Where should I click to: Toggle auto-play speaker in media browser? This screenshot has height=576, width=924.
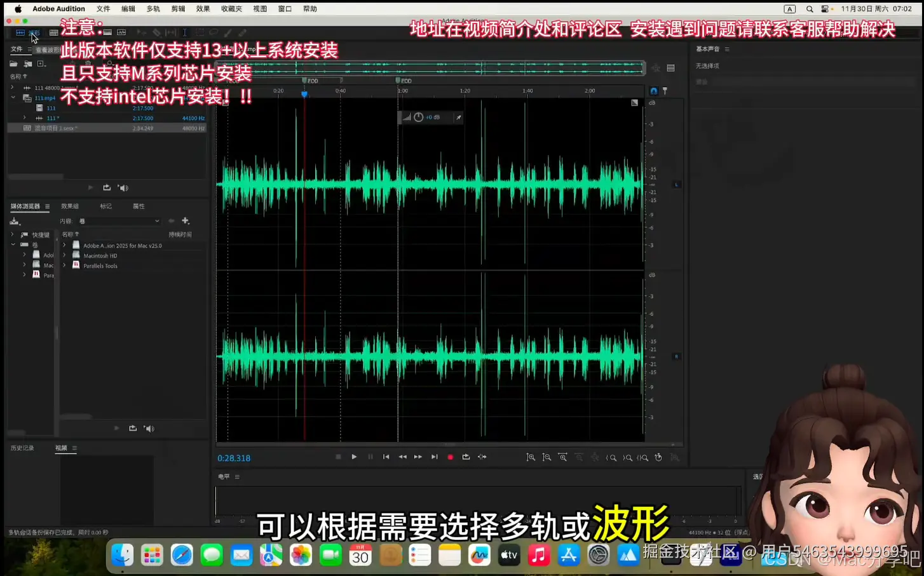(x=149, y=429)
